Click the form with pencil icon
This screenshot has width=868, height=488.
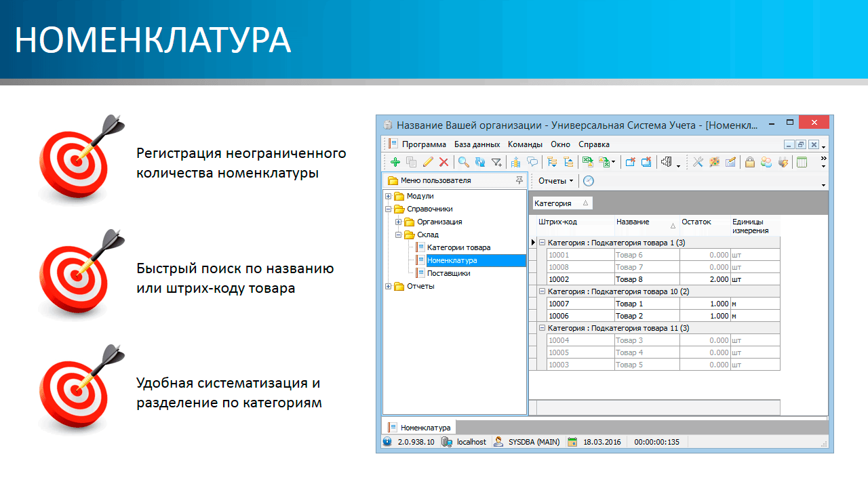(730, 162)
